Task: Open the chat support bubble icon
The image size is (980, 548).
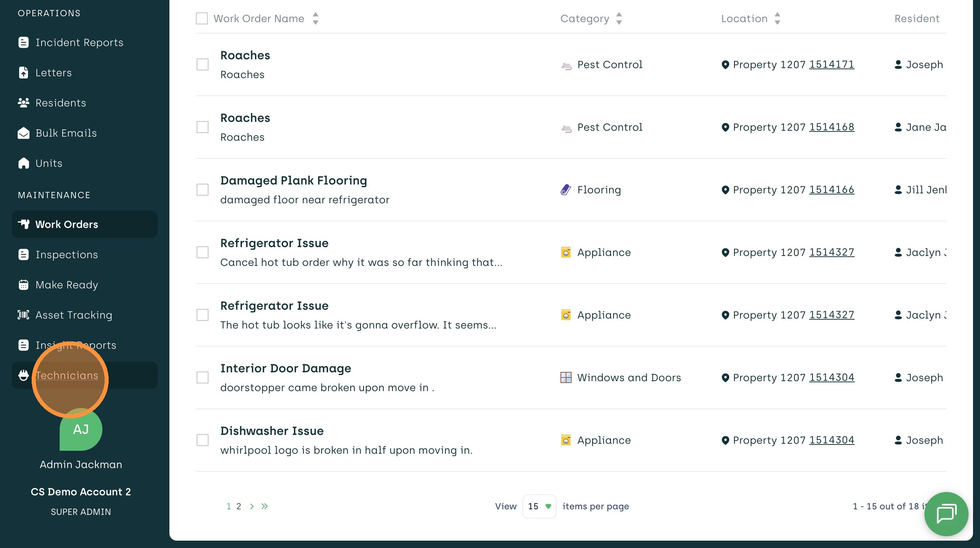Action: 946,514
